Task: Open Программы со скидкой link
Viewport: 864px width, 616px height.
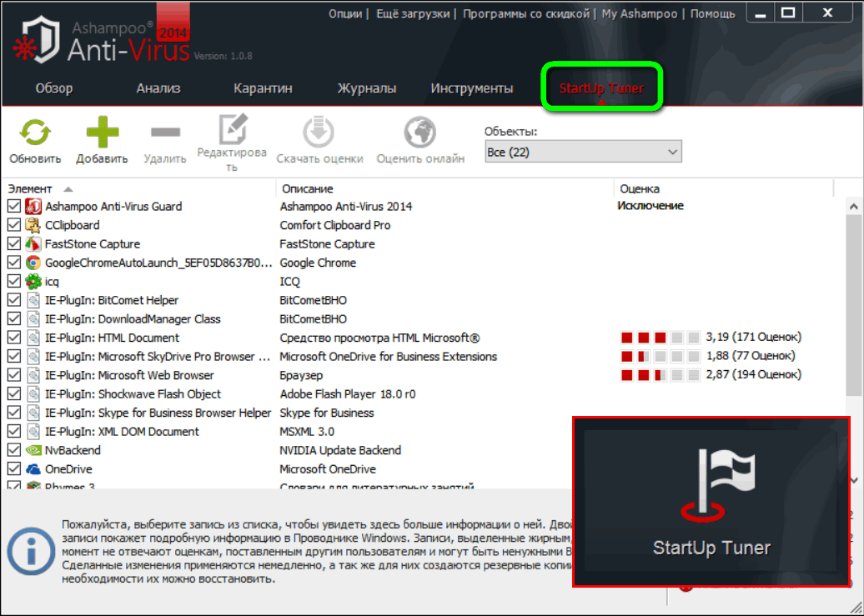Action: pyautogui.click(x=526, y=14)
